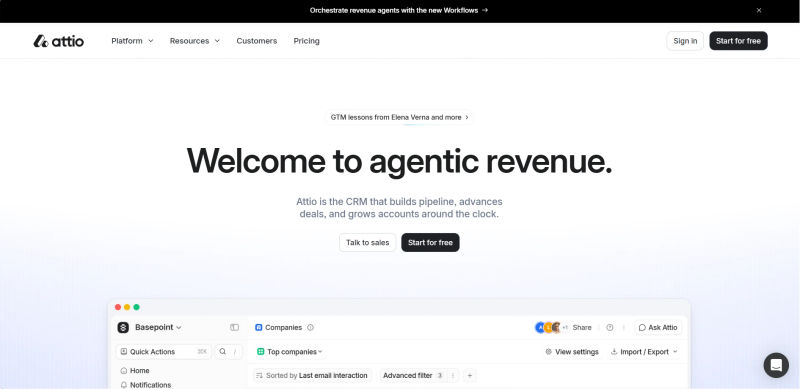The image size is (800, 389).
Task: Click the Notifications bell icon
Action: coord(123,385)
